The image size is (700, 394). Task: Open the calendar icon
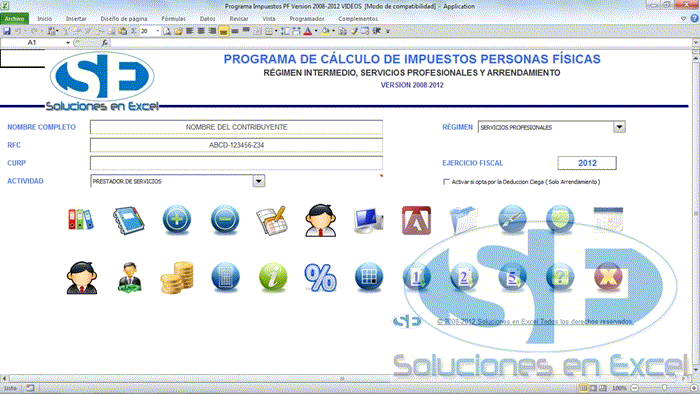point(608,219)
